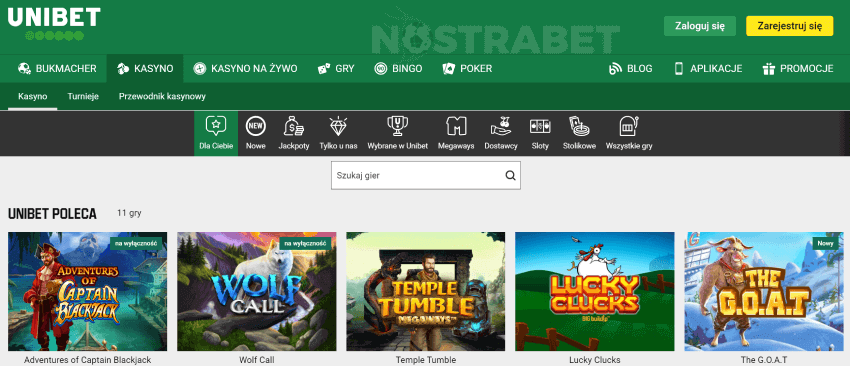
Task: Click the Blog feed icon
Action: (x=615, y=69)
